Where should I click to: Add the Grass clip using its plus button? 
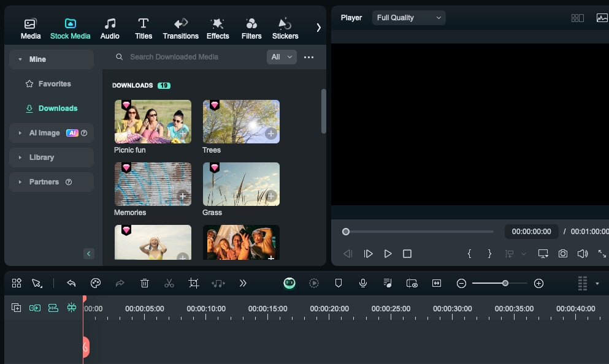click(270, 196)
